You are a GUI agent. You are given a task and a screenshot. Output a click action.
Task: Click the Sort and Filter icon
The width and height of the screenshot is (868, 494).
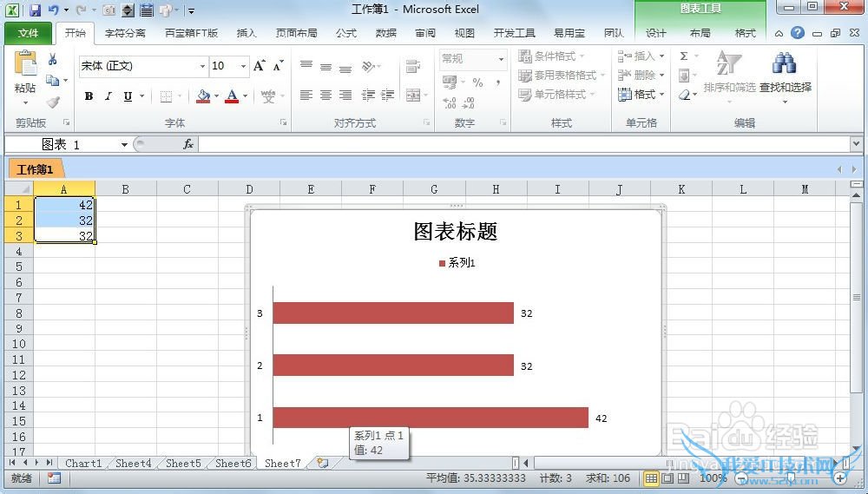click(x=729, y=63)
